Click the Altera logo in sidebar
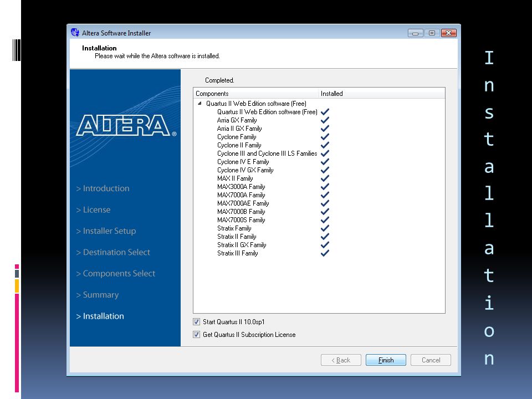The width and height of the screenshot is (532, 399). tap(126, 125)
